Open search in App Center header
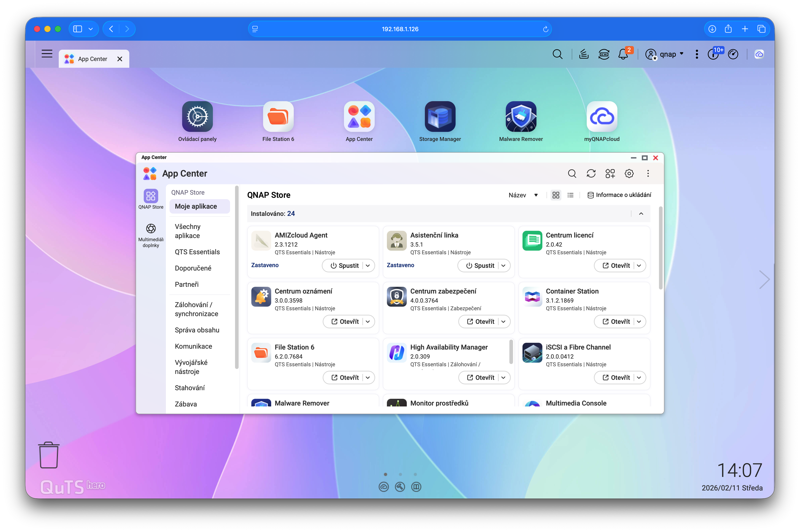Viewport: 800px width, 532px height. tap(572, 173)
